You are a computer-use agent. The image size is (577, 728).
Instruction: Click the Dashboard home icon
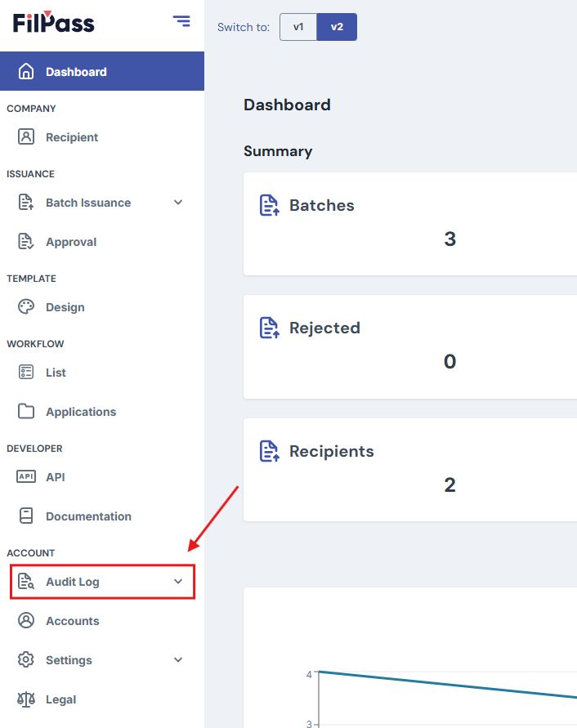coord(26,72)
